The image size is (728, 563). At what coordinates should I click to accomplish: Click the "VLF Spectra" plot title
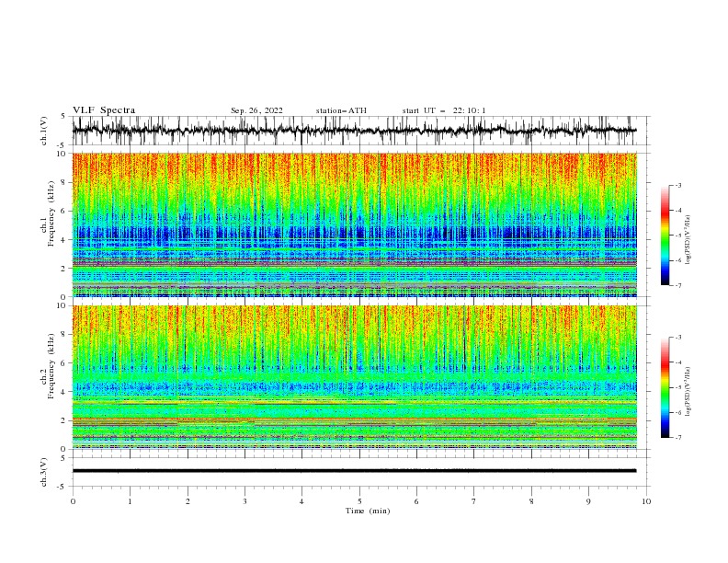104,110
